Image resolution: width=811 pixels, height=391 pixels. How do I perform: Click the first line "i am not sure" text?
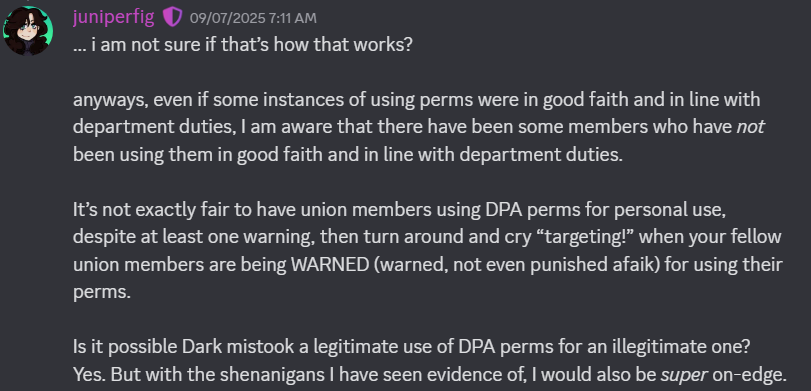coord(143,45)
